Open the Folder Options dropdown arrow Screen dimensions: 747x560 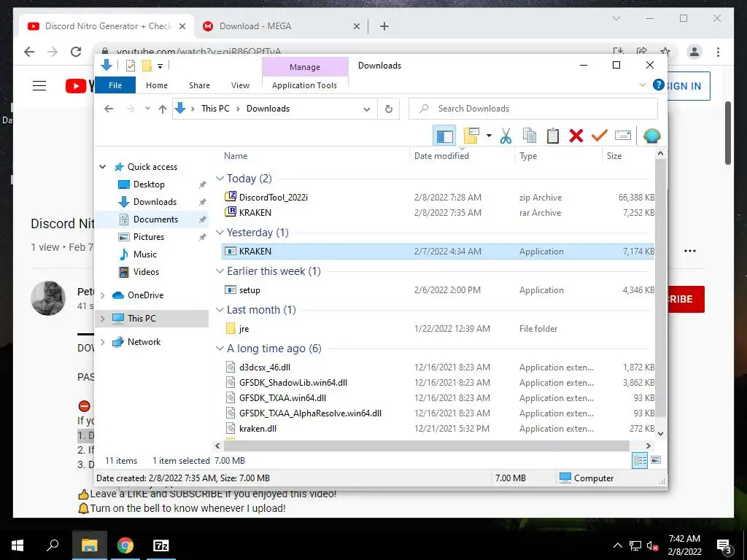click(x=489, y=136)
